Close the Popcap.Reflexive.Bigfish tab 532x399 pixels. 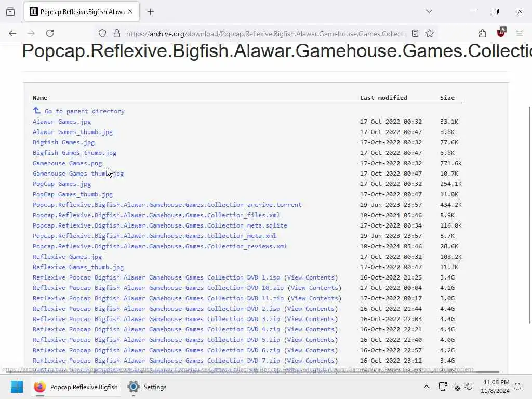[130, 11]
